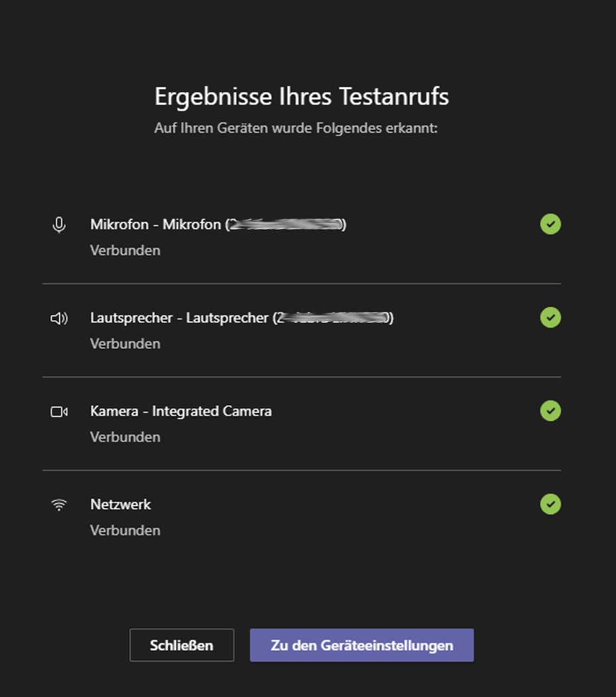The image size is (616, 697).
Task: Click the green checkmark for Mikrofon
Action: (550, 224)
